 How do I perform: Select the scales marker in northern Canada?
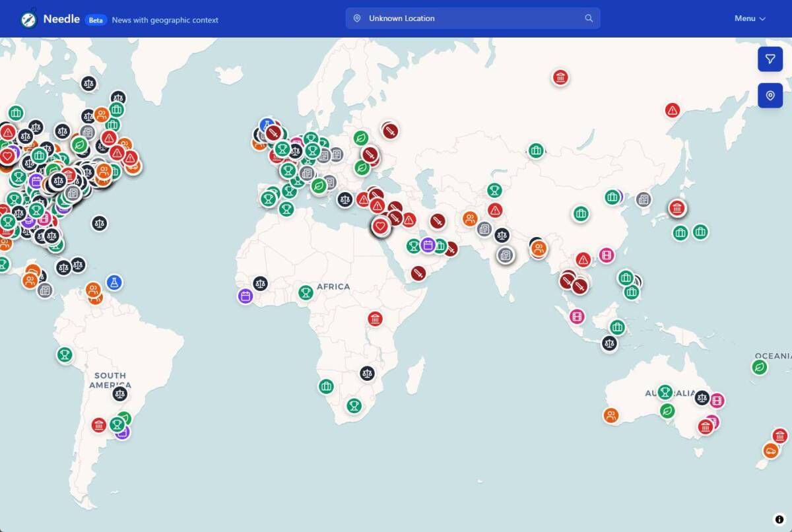pos(88,83)
